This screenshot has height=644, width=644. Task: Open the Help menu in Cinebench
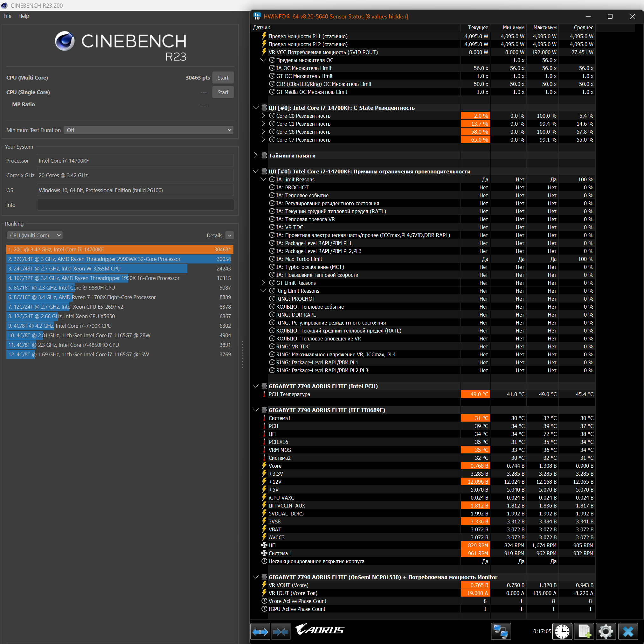pos(23,16)
